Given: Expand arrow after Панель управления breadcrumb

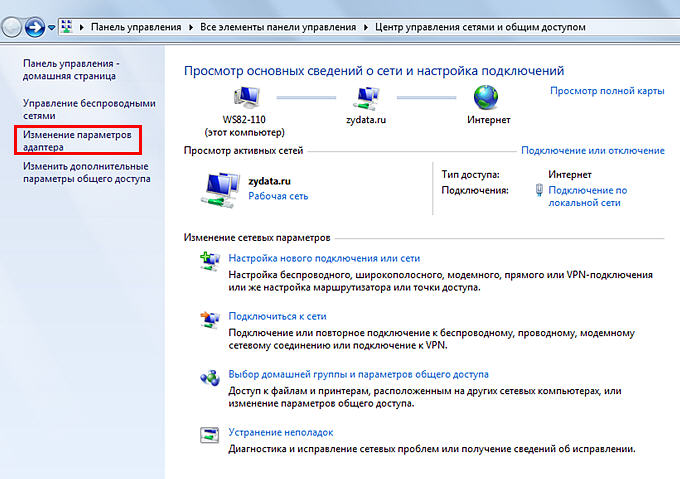Looking at the screenshot, I should coord(191,27).
